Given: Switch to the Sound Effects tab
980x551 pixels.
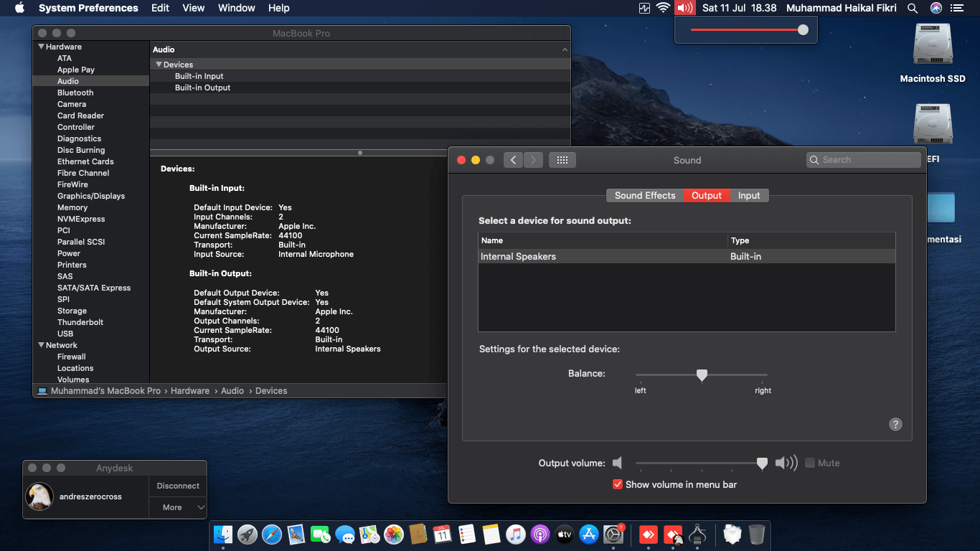Looking at the screenshot, I should [x=645, y=195].
